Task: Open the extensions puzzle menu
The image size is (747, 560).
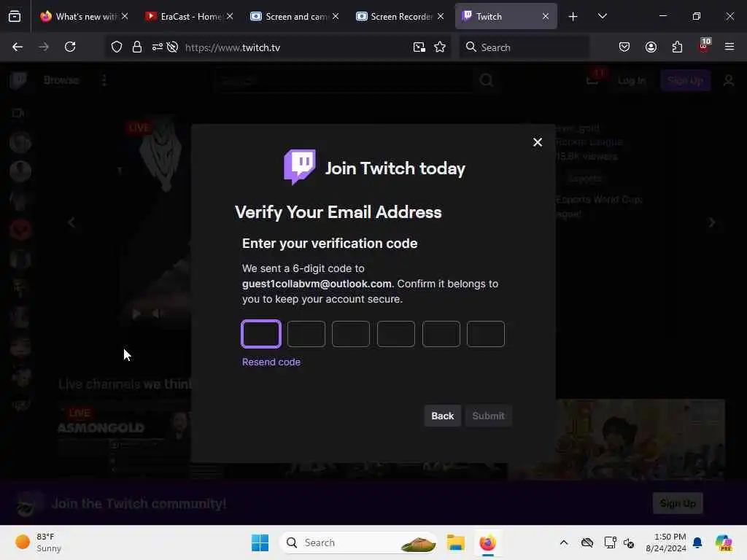Action: (x=677, y=47)
